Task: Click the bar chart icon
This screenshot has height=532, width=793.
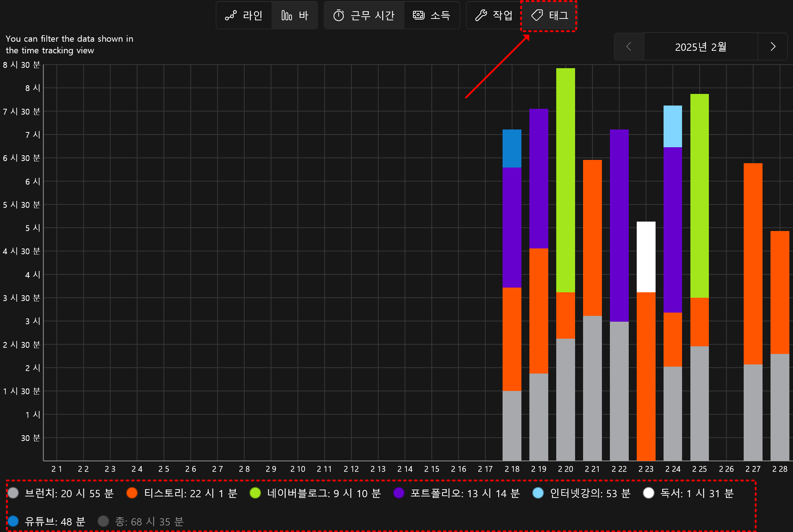Action: tap(286, 15)
